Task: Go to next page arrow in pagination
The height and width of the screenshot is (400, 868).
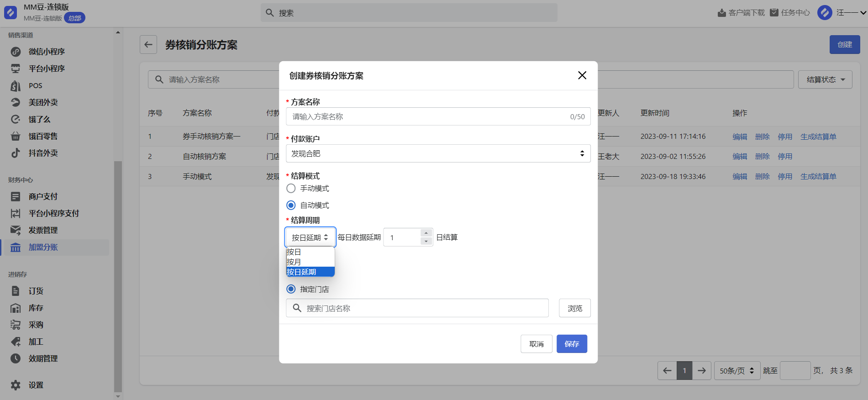Action: click(702, 370)
